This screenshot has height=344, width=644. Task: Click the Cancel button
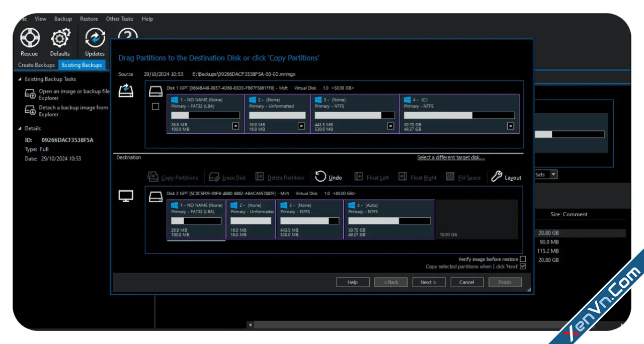(x=467, y=282)
